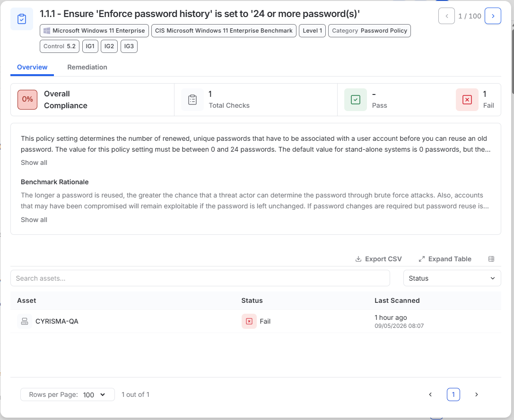514x420 pixels.
Task: Go to the next benchmark check
Action: pyautogui.click(x=493, y=16)
